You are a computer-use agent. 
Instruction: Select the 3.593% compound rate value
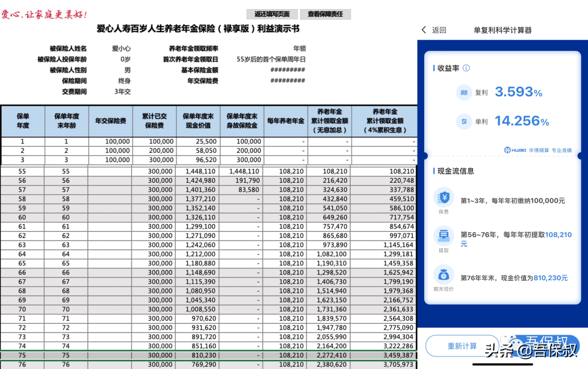coord(519,92)
